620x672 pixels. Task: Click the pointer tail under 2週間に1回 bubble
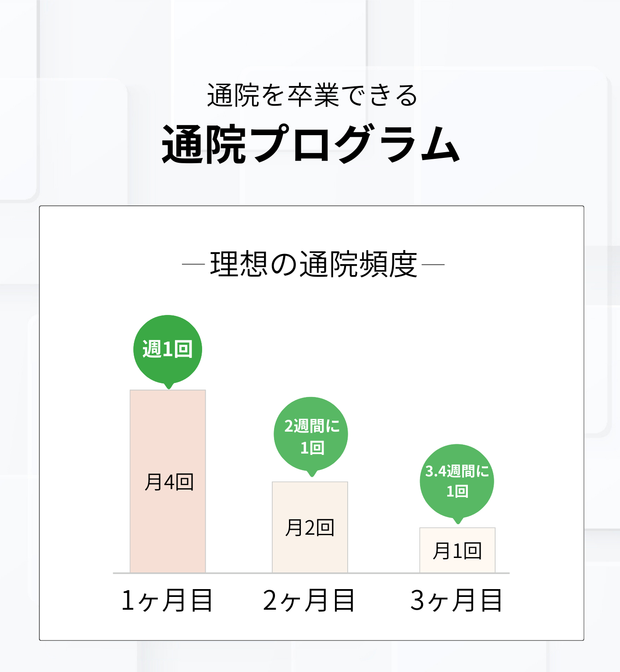pyautogui.click(x=312, y=473)
